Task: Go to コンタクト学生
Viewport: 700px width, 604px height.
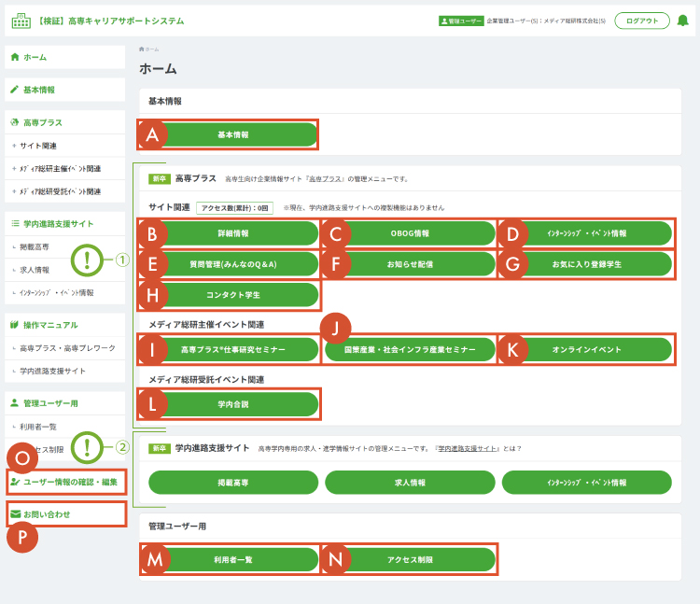Action: click(233, 295)
